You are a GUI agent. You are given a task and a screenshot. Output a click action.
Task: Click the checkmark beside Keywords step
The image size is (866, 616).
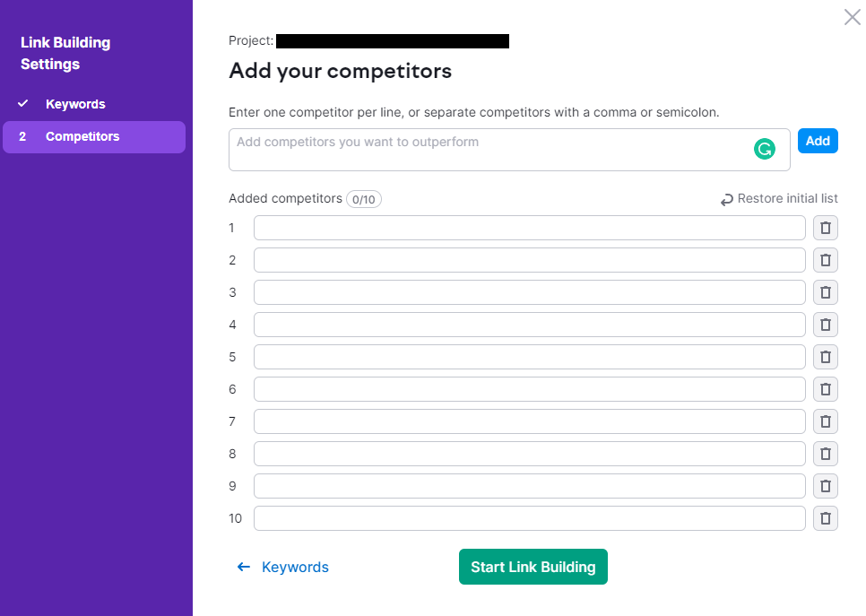22,103
